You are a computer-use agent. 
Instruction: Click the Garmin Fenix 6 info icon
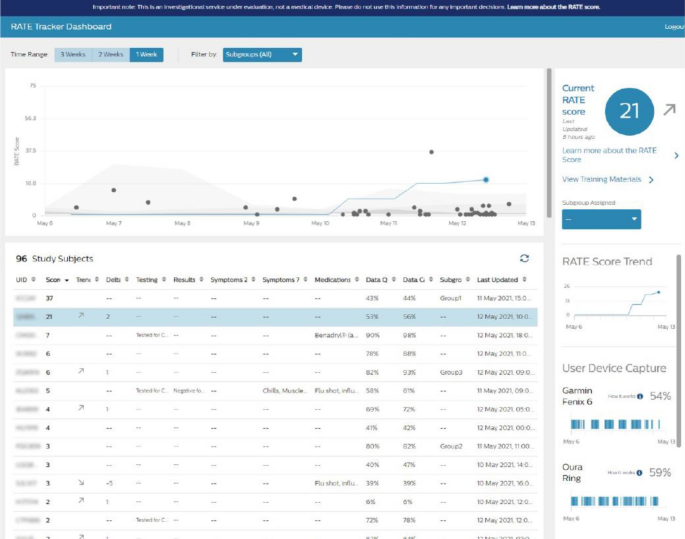point(639,397)
